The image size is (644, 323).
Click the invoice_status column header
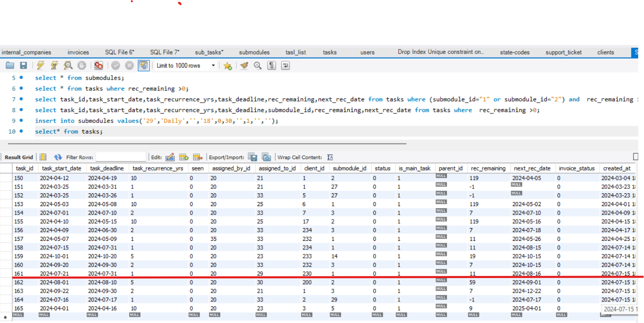[576, 168]
